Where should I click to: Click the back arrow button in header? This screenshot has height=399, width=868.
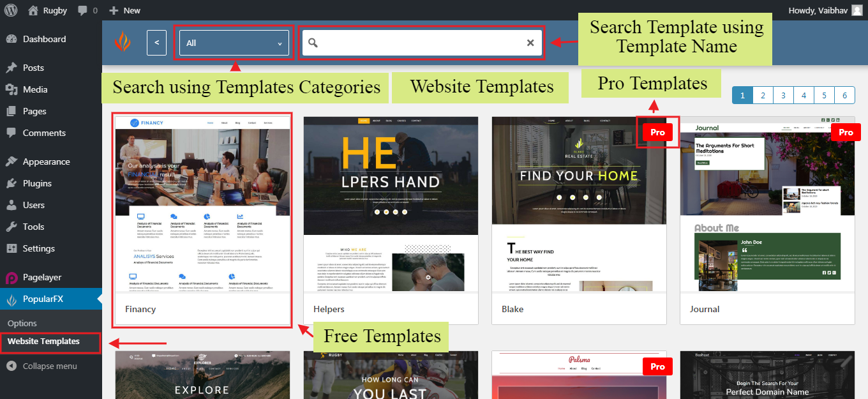(x=156, y=43)
